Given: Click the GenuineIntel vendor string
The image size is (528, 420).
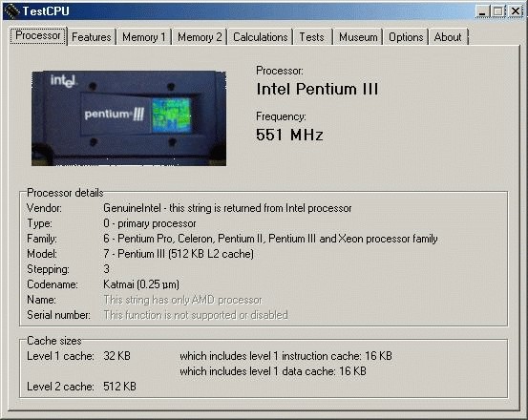Looking at the screenshot, I should pyautogui.click(x=227, y=208).
